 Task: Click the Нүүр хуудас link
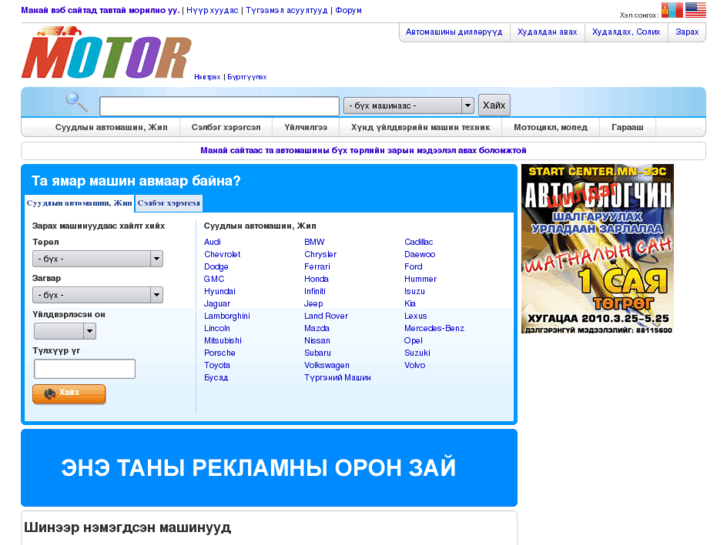(212, 10)
